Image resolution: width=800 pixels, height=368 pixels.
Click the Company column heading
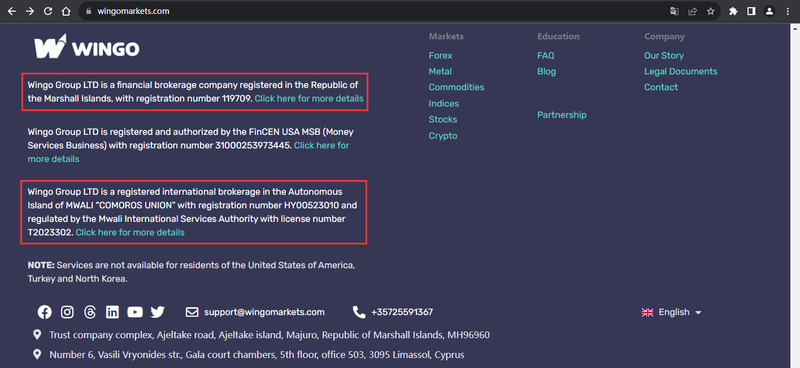pyautogui.click(x=664, y=37)
